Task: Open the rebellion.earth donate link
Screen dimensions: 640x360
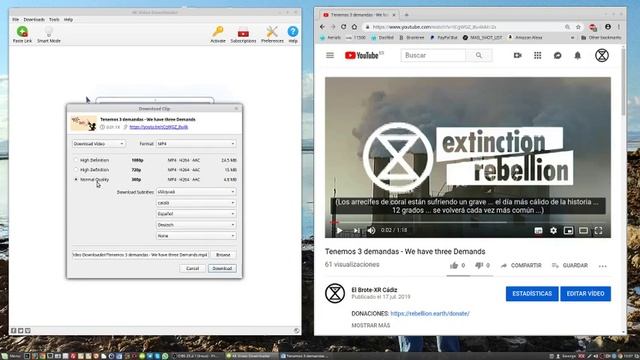Action: (430, 313)
